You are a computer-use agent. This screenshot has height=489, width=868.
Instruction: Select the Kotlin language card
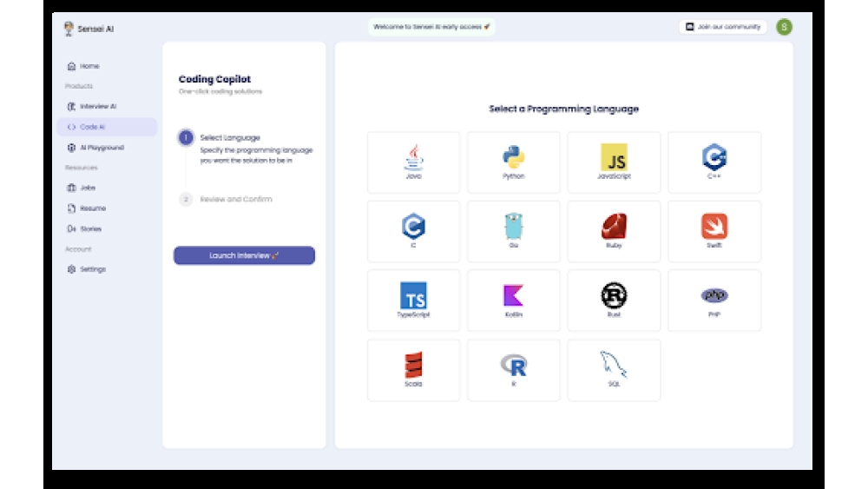(x=514, y=301)
